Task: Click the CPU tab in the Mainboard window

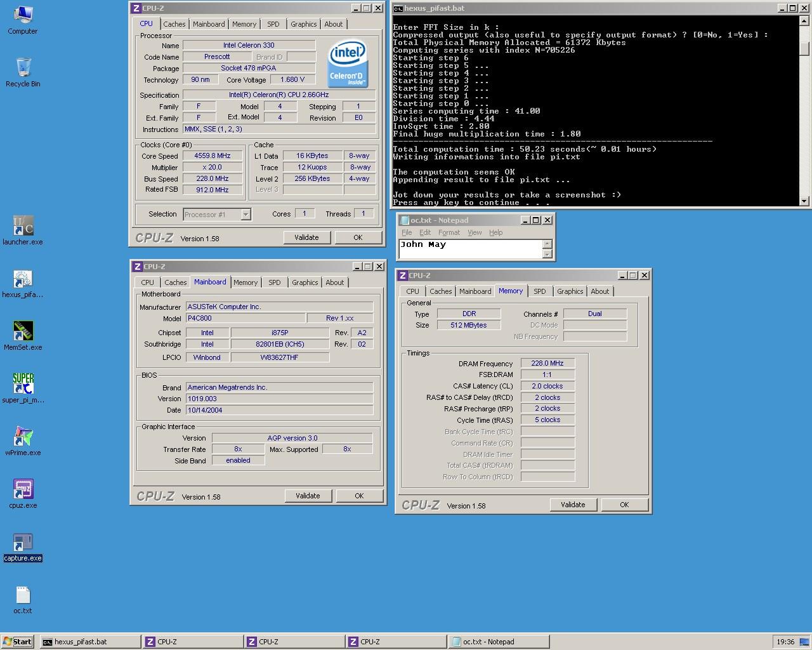Action: 148,282
